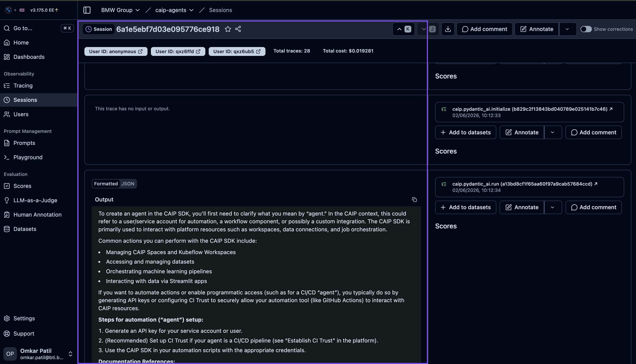
Task: Toggle Show corrections switch
Action: click(586, 29)
